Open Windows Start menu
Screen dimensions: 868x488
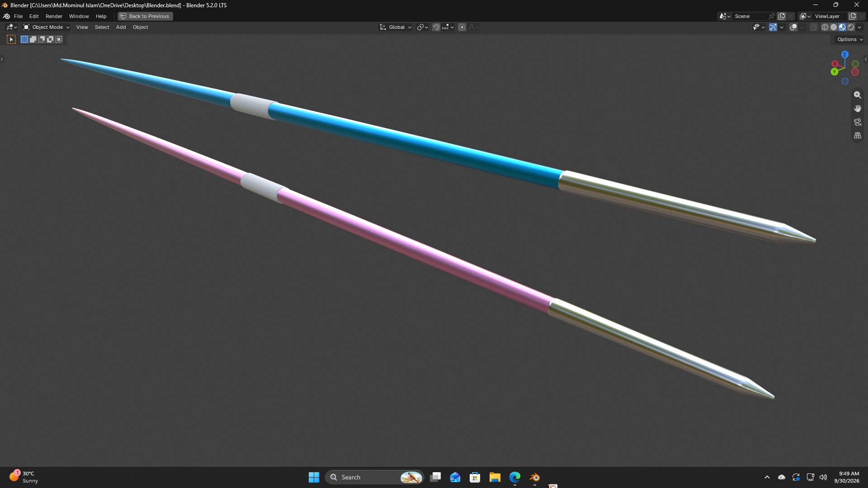(314, 477)
